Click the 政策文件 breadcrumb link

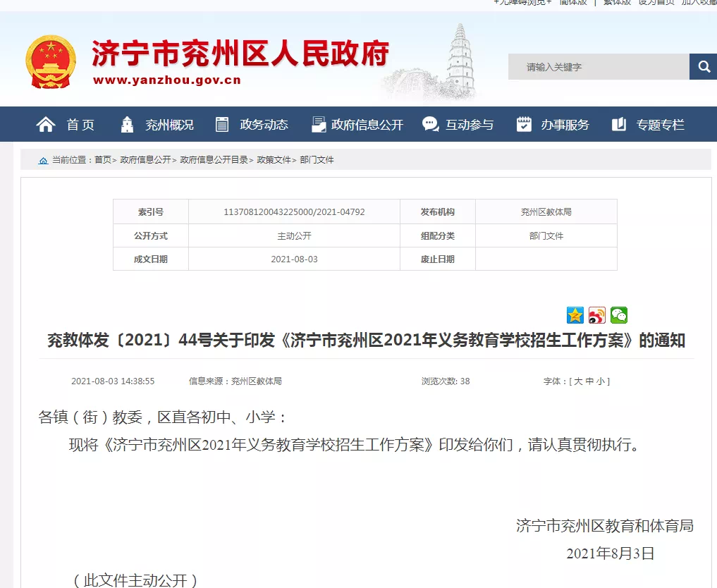(274, 160)
